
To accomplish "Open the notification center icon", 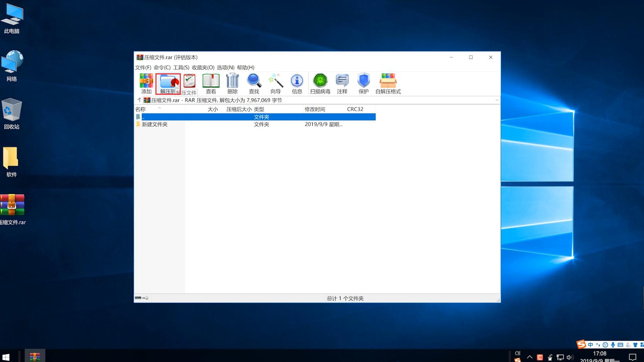I will (x=632, y=357).
